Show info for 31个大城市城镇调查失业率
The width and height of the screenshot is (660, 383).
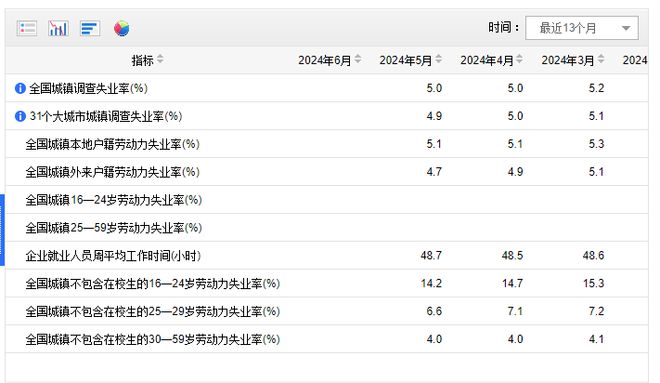(20, 116)
